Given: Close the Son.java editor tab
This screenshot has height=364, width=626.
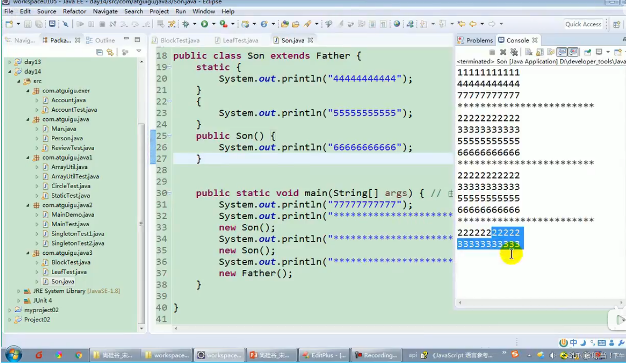Looking at the screenshot, I should pos(310,40).
